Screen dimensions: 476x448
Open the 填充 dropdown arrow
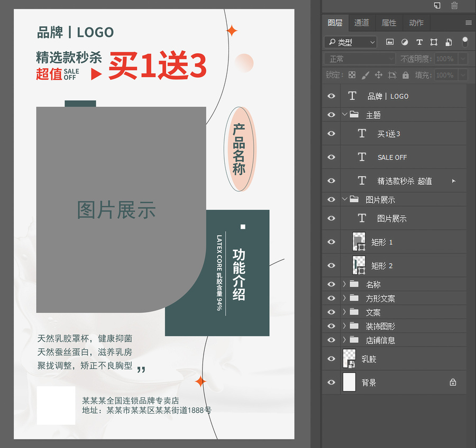(463, 75)
